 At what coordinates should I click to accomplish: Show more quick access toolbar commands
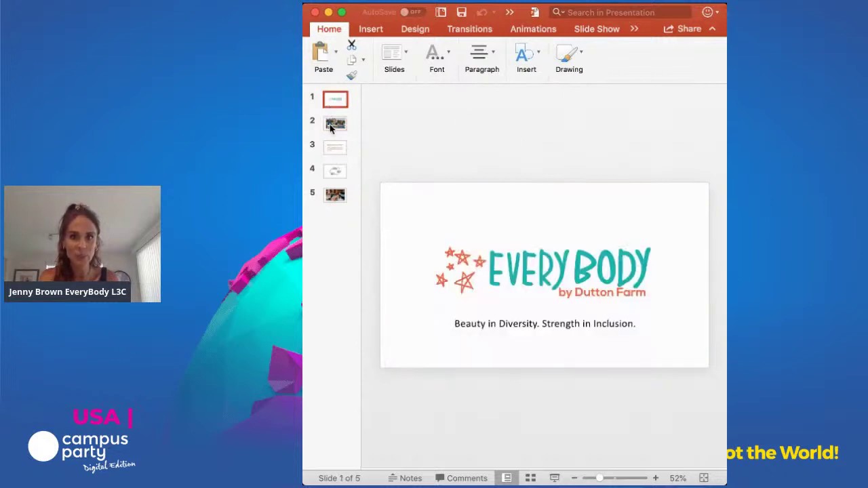(509, 12)
